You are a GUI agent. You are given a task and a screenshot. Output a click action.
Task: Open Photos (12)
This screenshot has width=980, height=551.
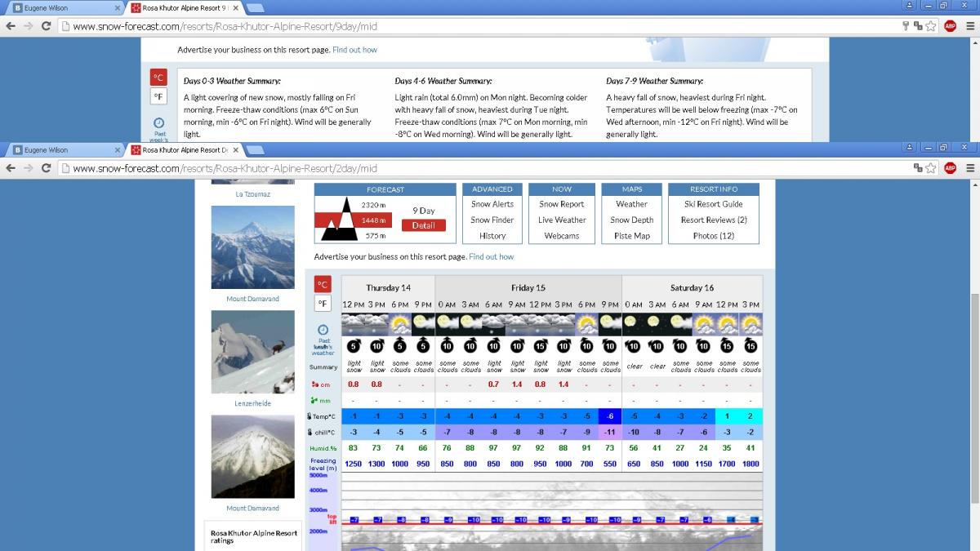(713, 236)
